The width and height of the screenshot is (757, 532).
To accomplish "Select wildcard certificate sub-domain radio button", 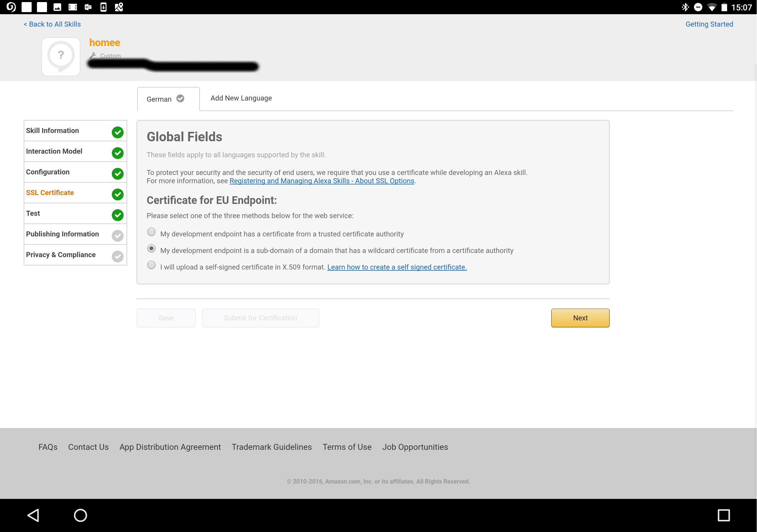I will pyautogui.click(x=152, y=249).
